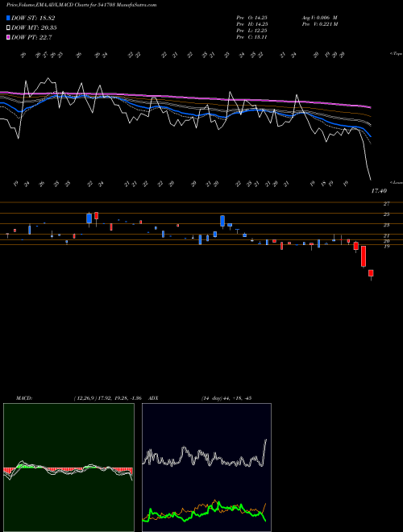Click the 19 price axis label
The image size is (403, 532).
(386, 247)
